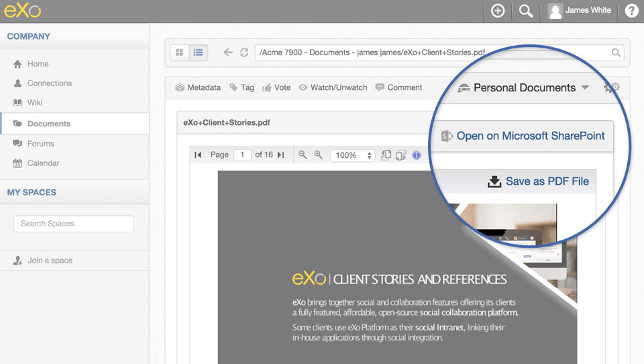Toggle Watch/Unwatch for the document
644x364 pixels.
point(333,87)
